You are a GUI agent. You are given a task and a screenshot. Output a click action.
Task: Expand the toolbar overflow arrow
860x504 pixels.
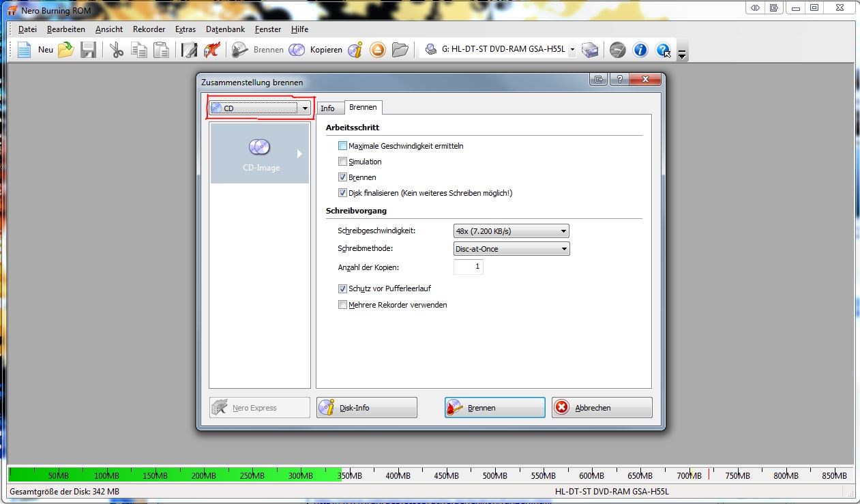coord(681,55)
